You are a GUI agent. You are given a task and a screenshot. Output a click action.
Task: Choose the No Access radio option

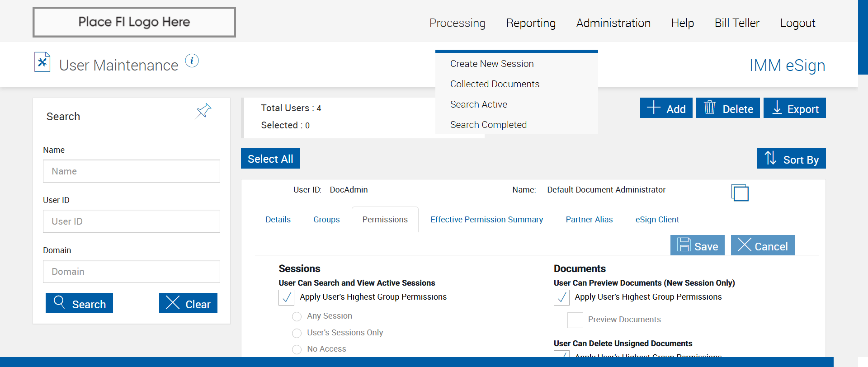(x=297, y=349)
